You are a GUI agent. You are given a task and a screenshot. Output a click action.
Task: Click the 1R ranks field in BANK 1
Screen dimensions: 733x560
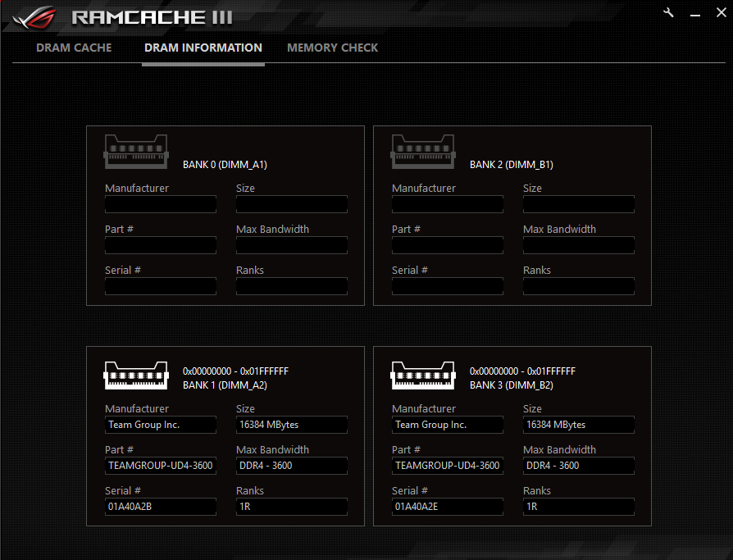point(292,508)
